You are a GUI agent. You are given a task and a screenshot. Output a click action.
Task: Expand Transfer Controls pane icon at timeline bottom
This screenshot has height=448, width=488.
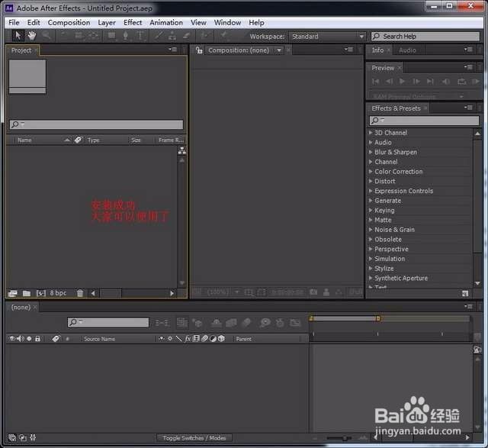click(x=23, y=438)
